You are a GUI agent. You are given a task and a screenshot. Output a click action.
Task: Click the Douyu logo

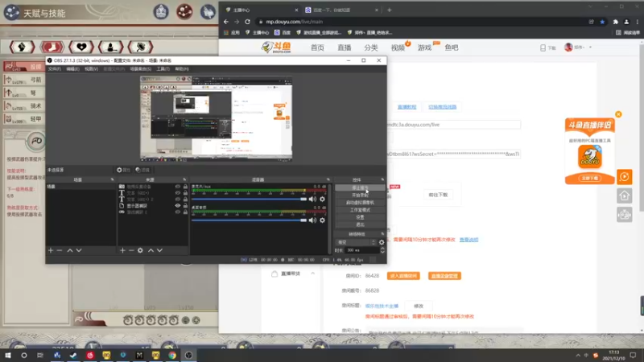(276, 47)
